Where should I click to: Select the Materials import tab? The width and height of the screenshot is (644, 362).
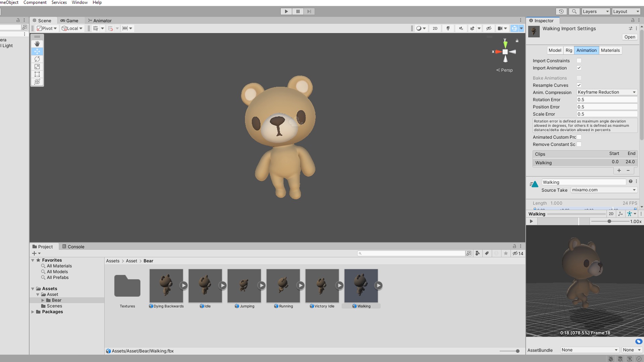[x=610, y=50]
